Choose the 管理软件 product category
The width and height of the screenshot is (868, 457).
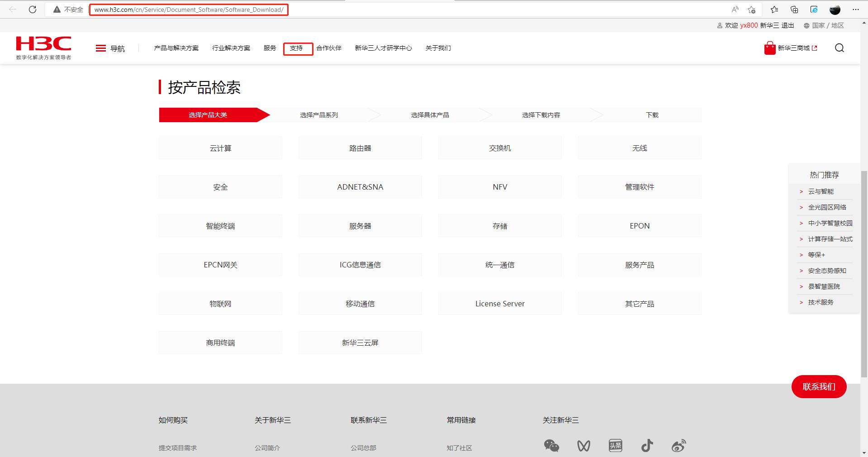[640, 187]
